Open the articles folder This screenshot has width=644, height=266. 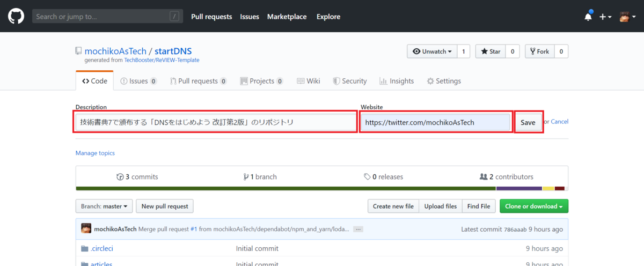pyautogui.click(x=101, y=263)
